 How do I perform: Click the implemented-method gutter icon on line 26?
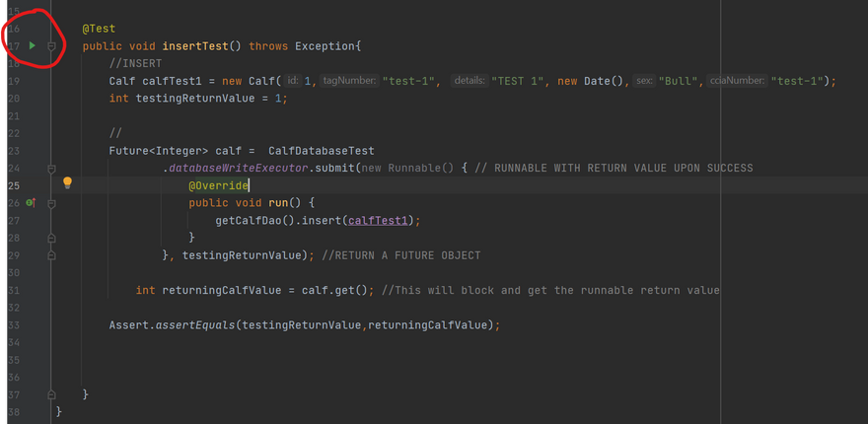coord(31,203)
